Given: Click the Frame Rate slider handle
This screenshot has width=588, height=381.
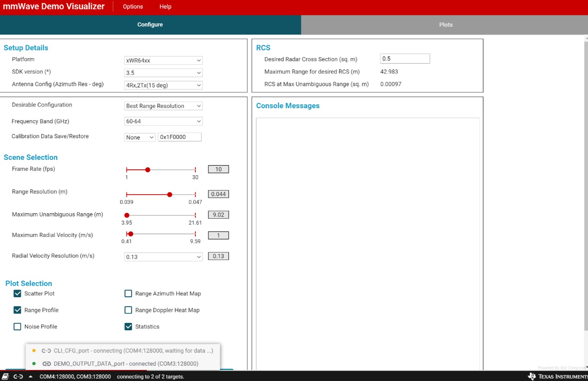Looking at the screenshot, I should point(148,170).
